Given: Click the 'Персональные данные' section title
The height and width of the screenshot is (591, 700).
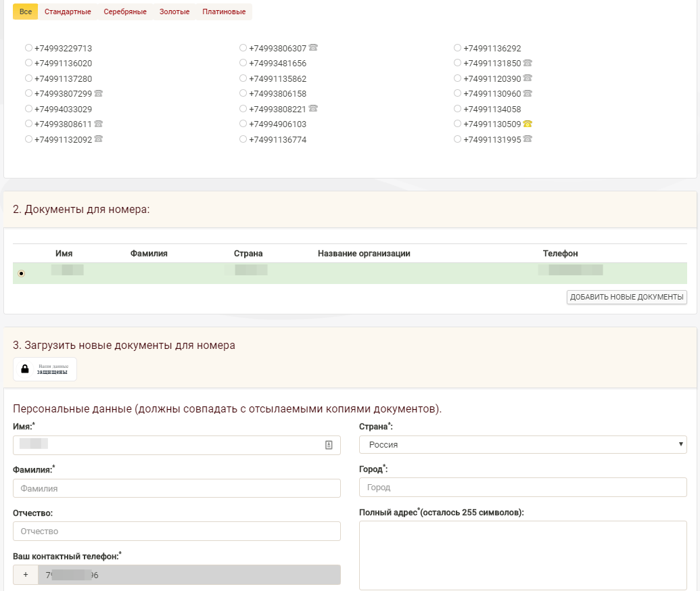Looking at the screenshot, I should coord(227,409).
